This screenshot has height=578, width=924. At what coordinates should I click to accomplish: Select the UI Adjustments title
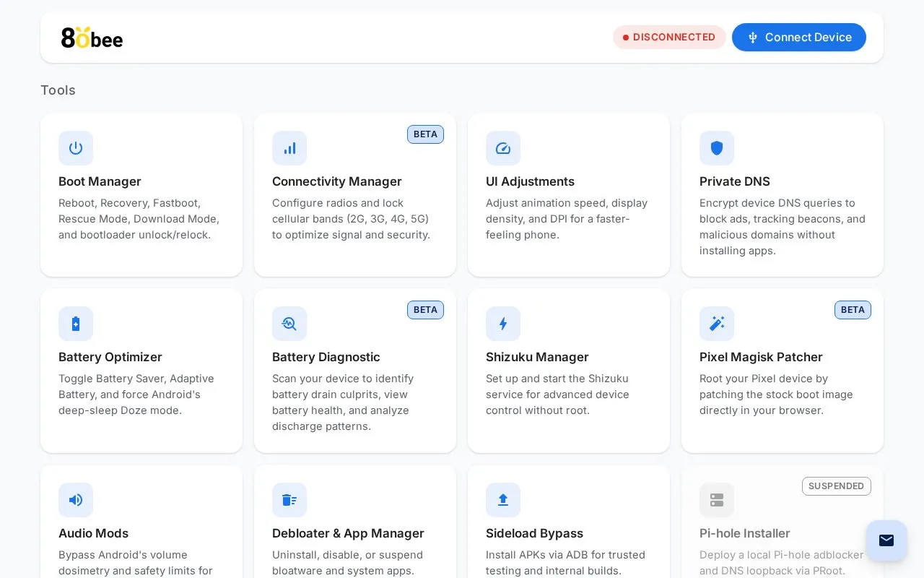pyautogui.click(x=530, y=181)
